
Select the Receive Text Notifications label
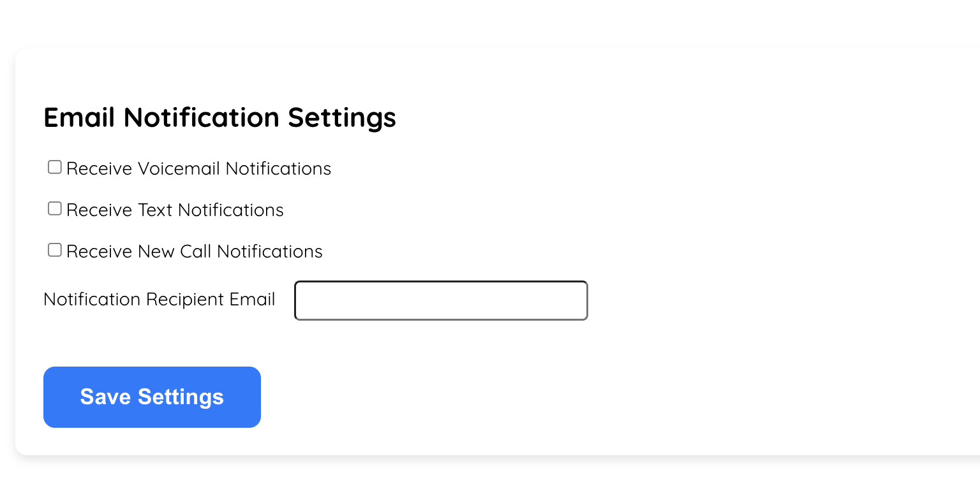pyautogui.click(x=175, y=210)
